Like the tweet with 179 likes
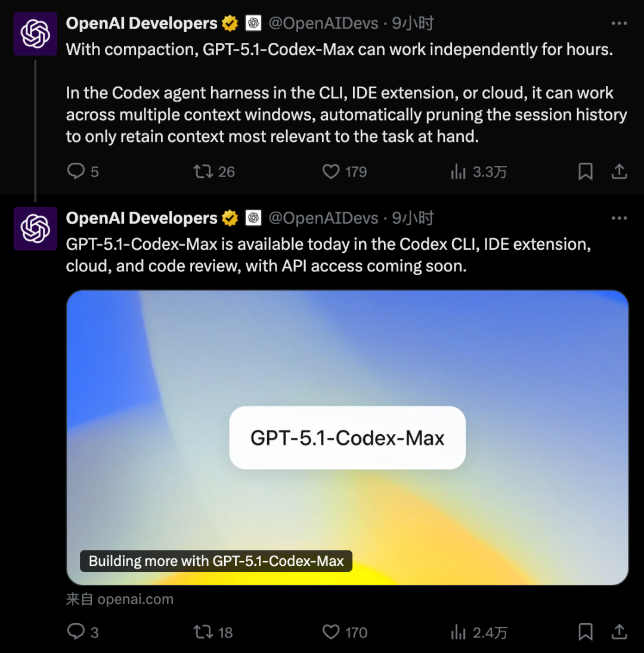The width and height of the screenshot is (644, 653). [332, 171]
